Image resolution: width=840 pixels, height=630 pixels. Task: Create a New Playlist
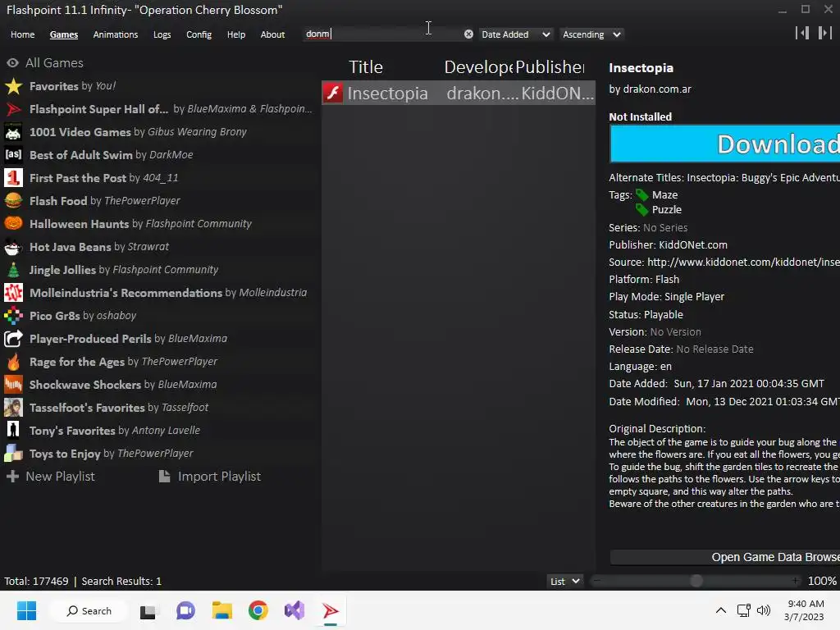50,477
